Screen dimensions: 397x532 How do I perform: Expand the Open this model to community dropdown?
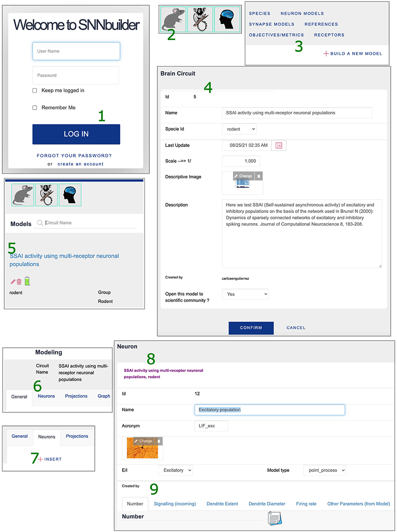[x=245, y=294]
